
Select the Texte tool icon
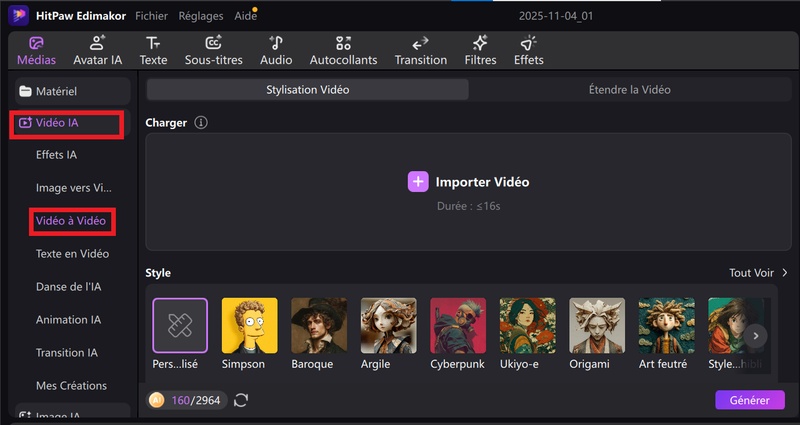(153, 43)
